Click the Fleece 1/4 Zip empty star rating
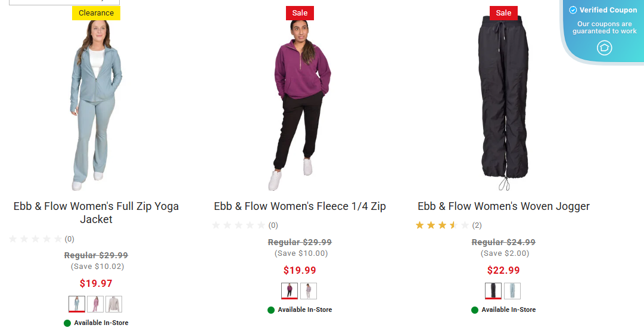This screenshot has width=644, height=328. tap(239, 225)
